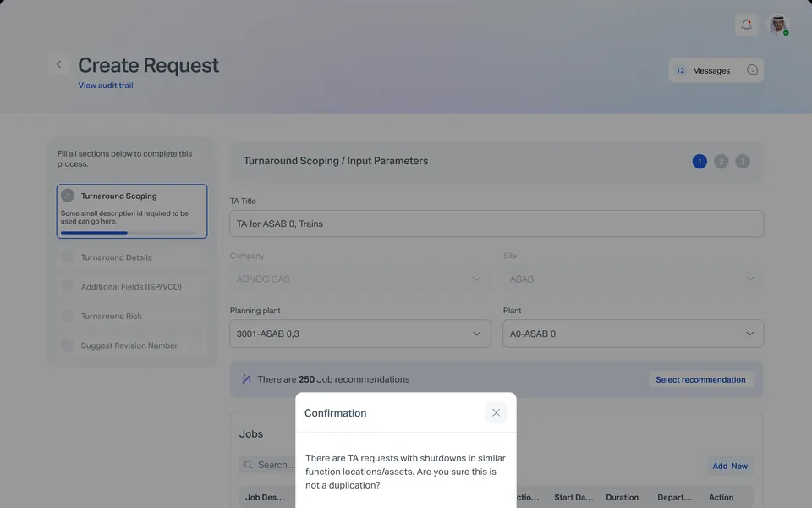This screenshot has height=508, width=812.
Task: Open the Turnaround Scoping section
Action: 132,211
